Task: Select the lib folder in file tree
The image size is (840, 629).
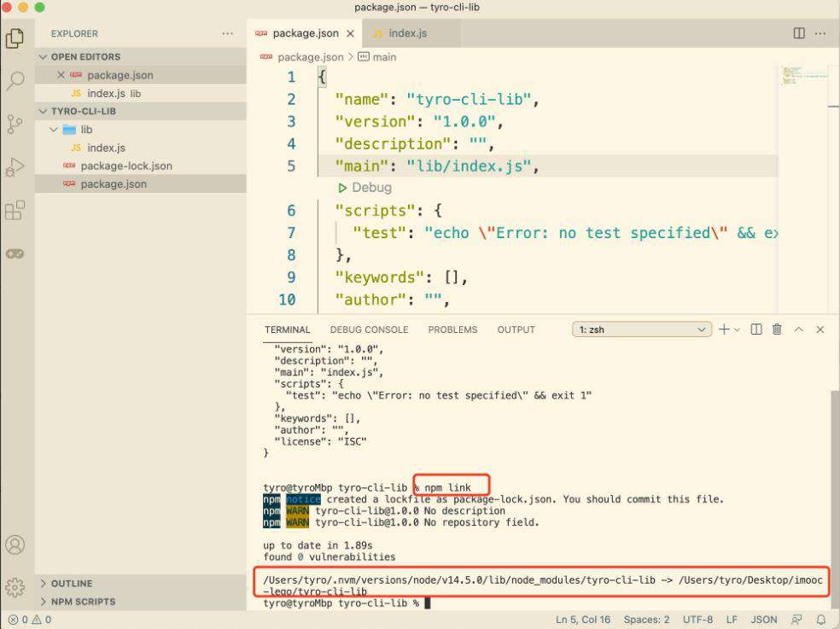Action: point(141,130)
